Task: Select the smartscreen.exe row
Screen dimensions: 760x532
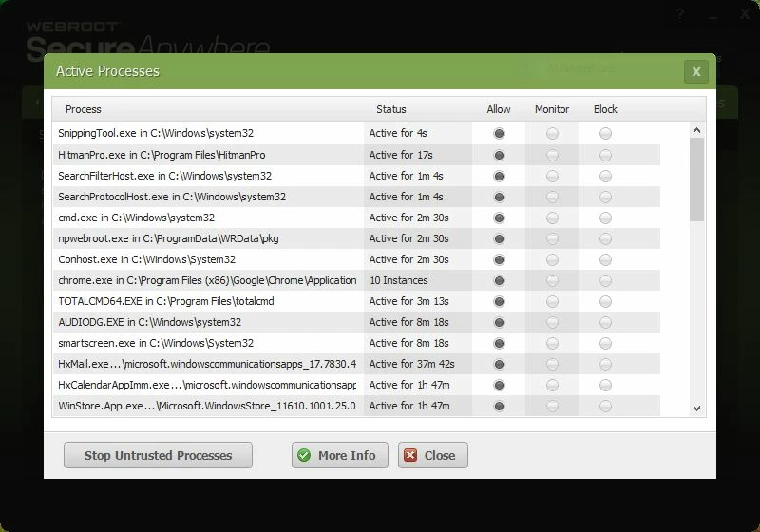Action: [356, 343]
